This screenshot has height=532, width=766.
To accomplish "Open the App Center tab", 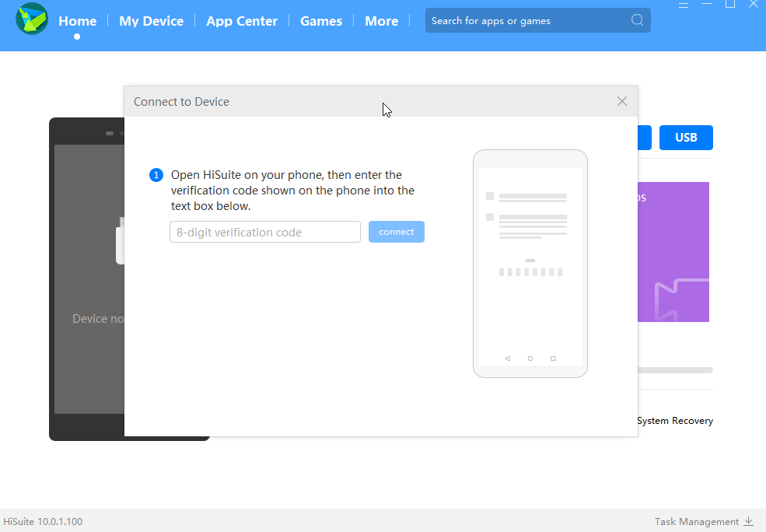I will click(242, 21).
